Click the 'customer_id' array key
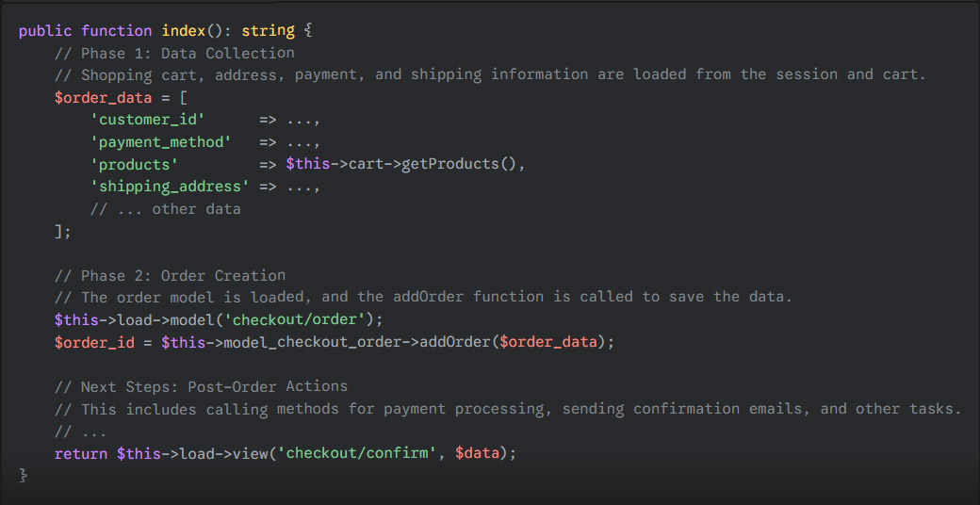Viewport: 980px width, 505px height. [x=147, y=120]
